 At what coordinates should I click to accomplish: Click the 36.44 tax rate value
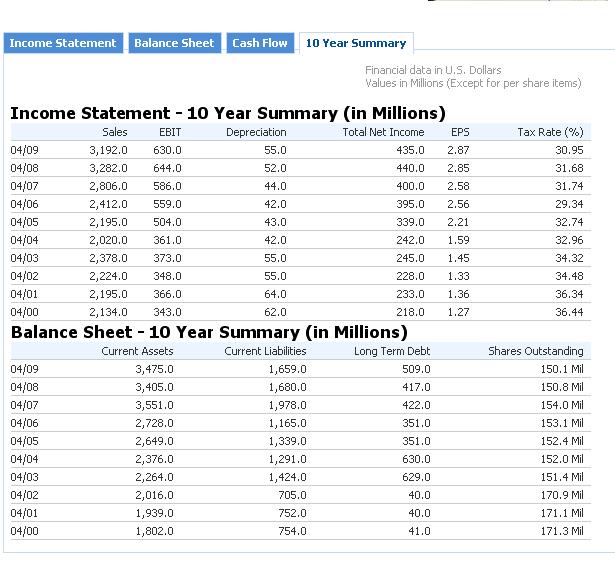569,312
